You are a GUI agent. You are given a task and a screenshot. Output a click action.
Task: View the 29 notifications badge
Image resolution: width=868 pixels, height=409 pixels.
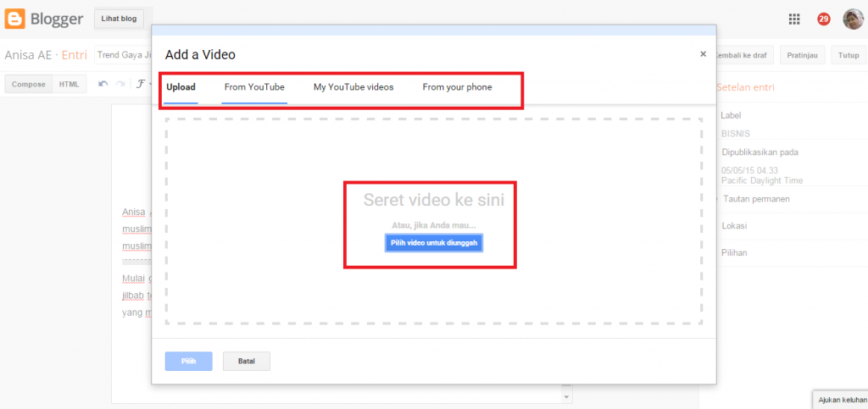(x=824, y=19)
